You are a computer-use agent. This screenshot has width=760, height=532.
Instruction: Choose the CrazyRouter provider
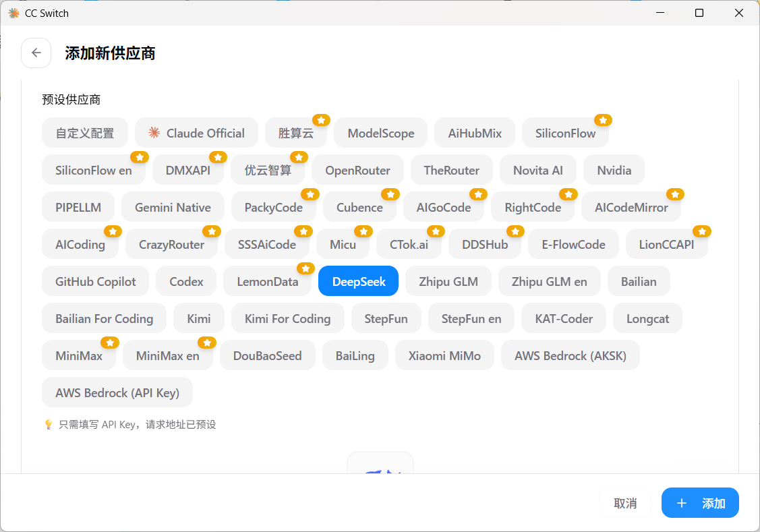(x=171, y=244)
